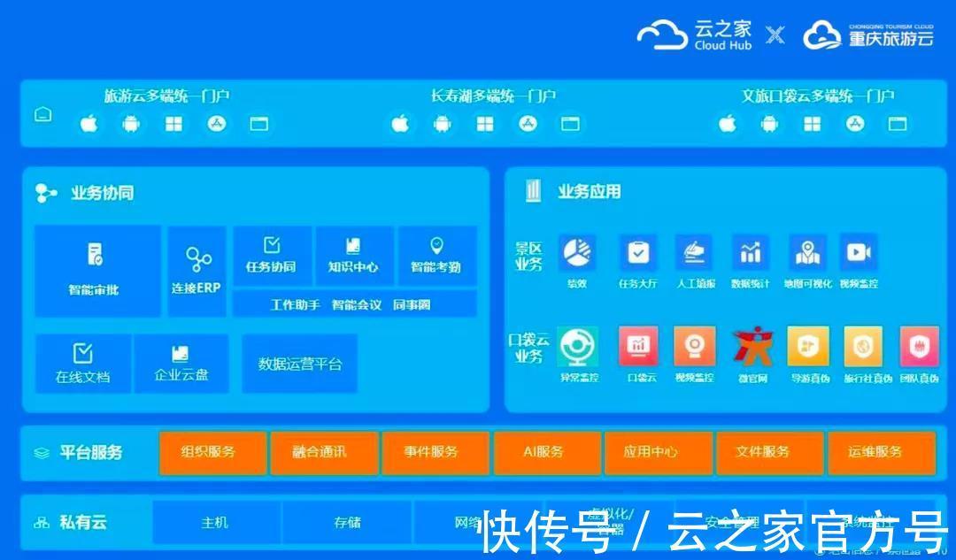The width and height of the screenshot is (956, 560).
Task: Open the 异常监控 green camera icon
Action: (577, 347)
